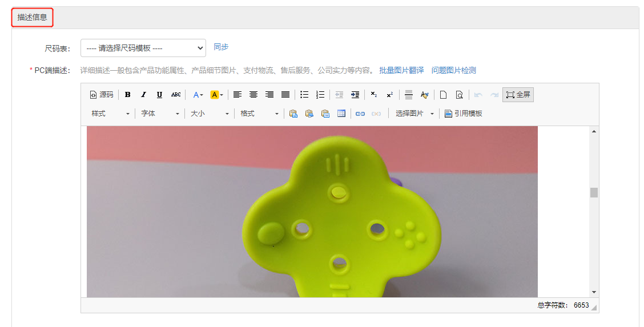Open 批量图片翻译 batch image translation
The image size is (644, 327).
401,71
